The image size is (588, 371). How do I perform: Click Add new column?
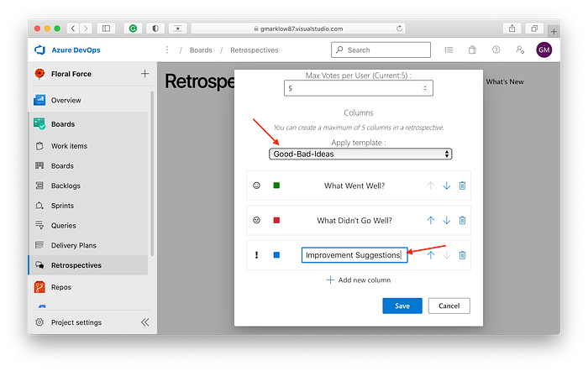coord(359,280)
